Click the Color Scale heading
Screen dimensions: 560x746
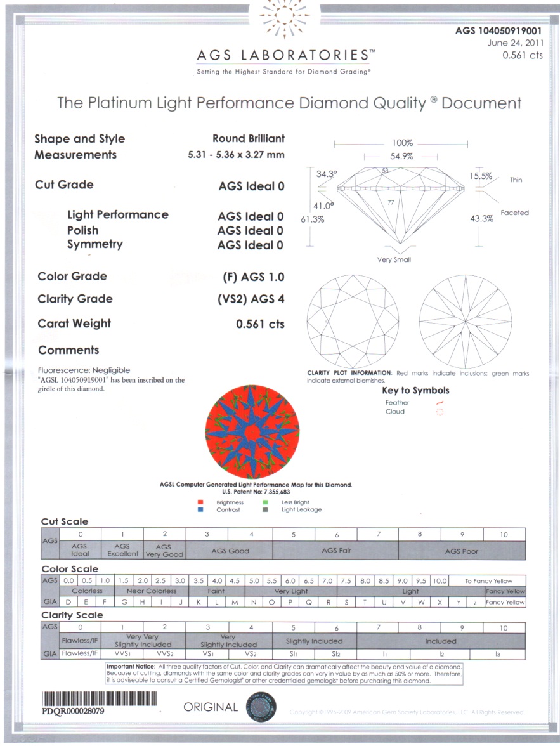click(70, 569)
